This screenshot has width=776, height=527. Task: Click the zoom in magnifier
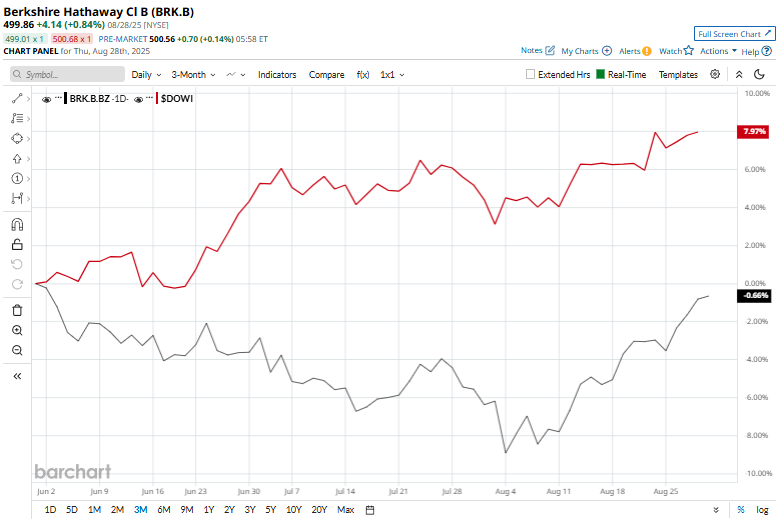pos(17,331)
